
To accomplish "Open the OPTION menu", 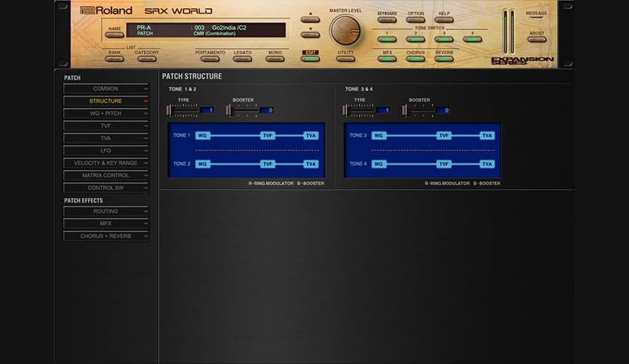I will (415, 20).
